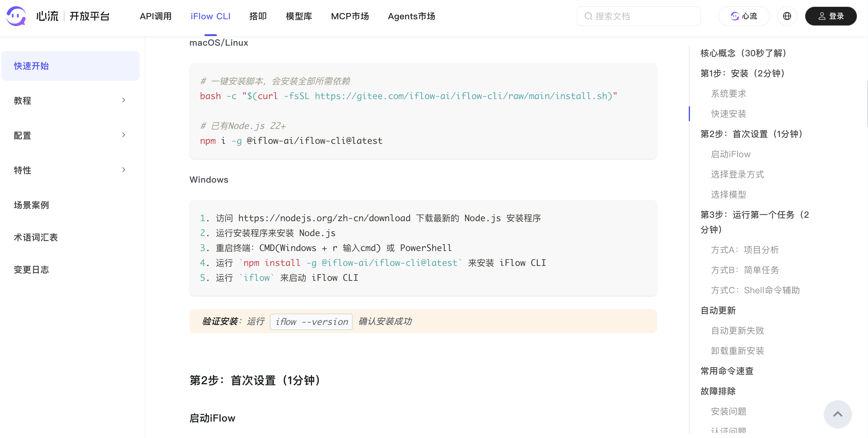
Task: Expand the 配置 sidebar chevron
Action: tap(124, 135)
